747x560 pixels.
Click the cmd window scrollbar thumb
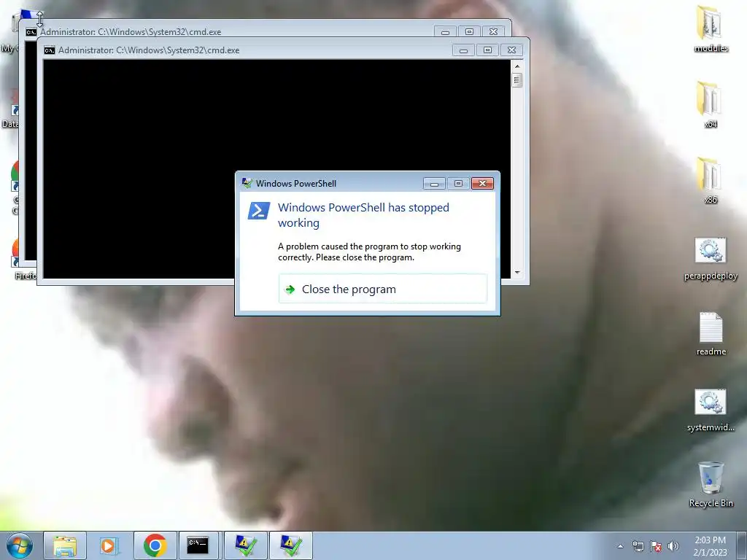(x=517, y=80)
